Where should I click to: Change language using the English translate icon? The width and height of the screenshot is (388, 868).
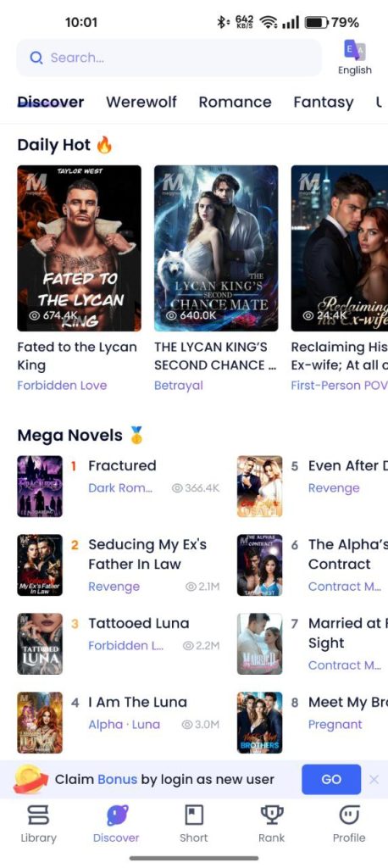[355, 50]
